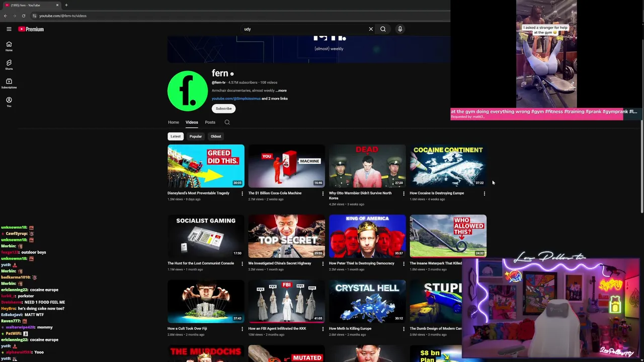Open the Fiji cult video thumbnail
This screenshot has width=644, height=362.
[x=206, y=302]
